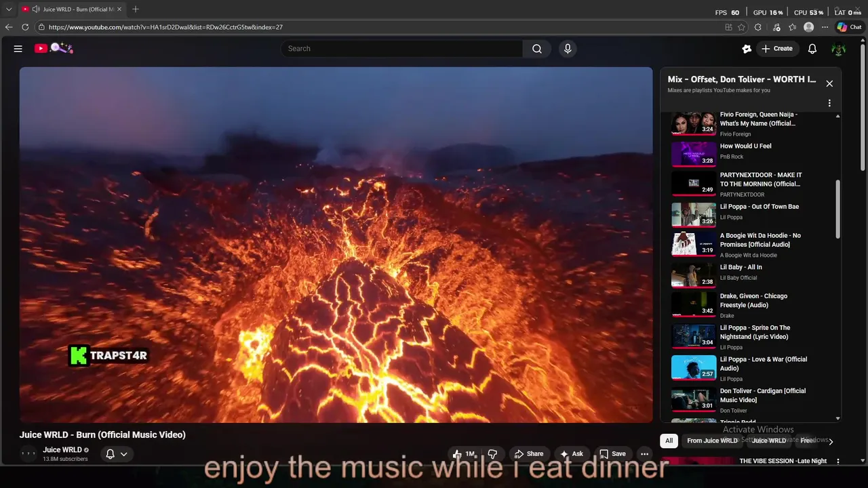Click playlist scroll up arrow

[x=838, y=116]
